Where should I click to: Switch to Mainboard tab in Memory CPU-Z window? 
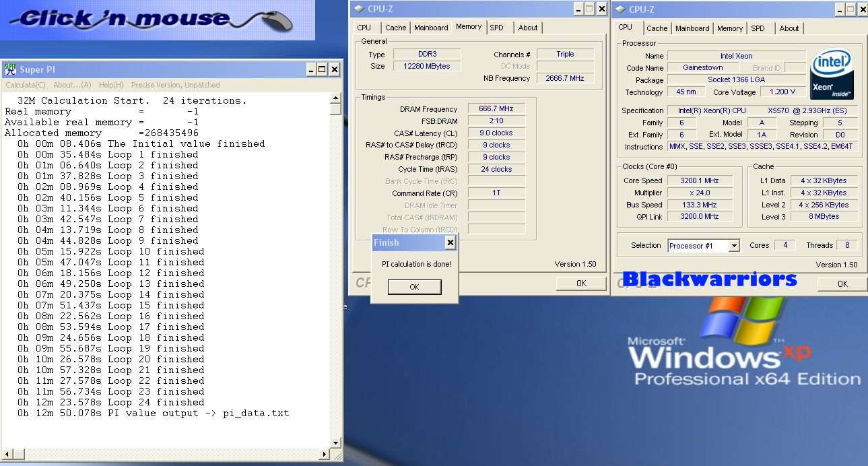[x=431, y=28]
